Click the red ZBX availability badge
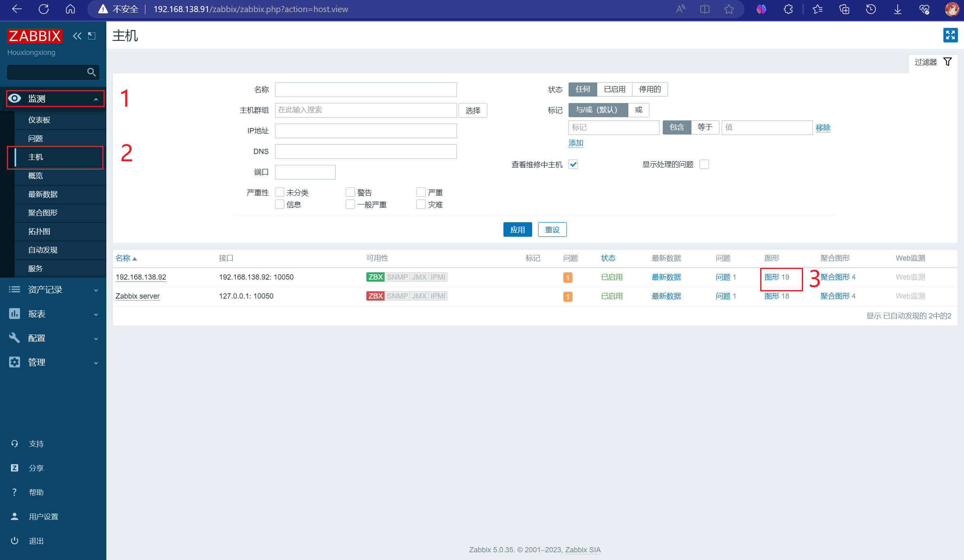Screen dimensions: 964x560 tap(375, 296)
